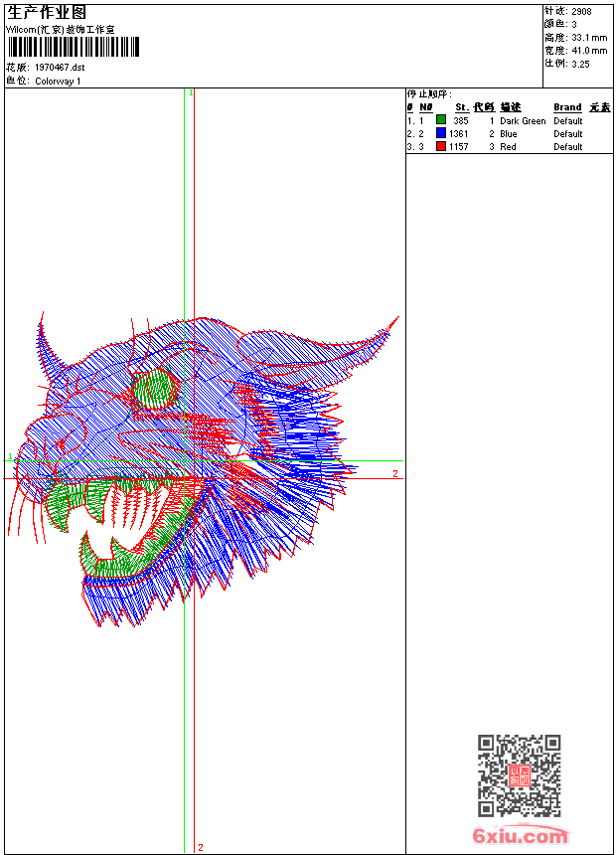Click the 'N#' column header
The height and width of the screenshot is (855, 616).
click(426, 107)
